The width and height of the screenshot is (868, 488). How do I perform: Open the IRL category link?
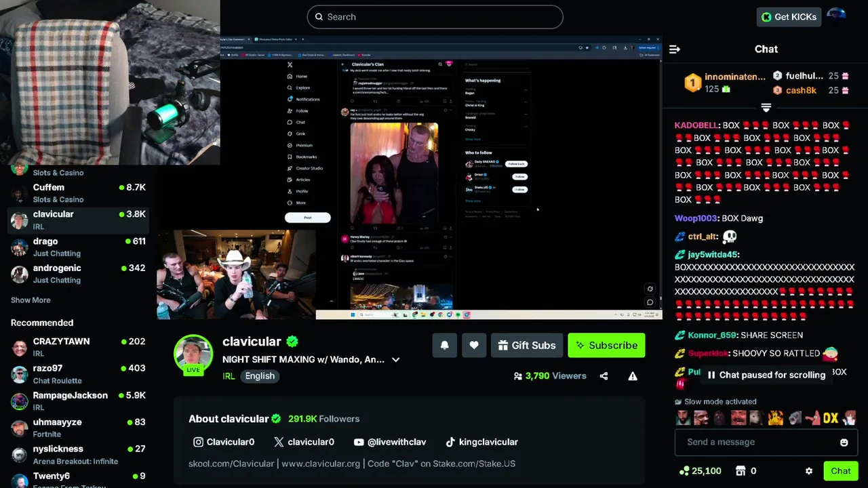point(229,376)
